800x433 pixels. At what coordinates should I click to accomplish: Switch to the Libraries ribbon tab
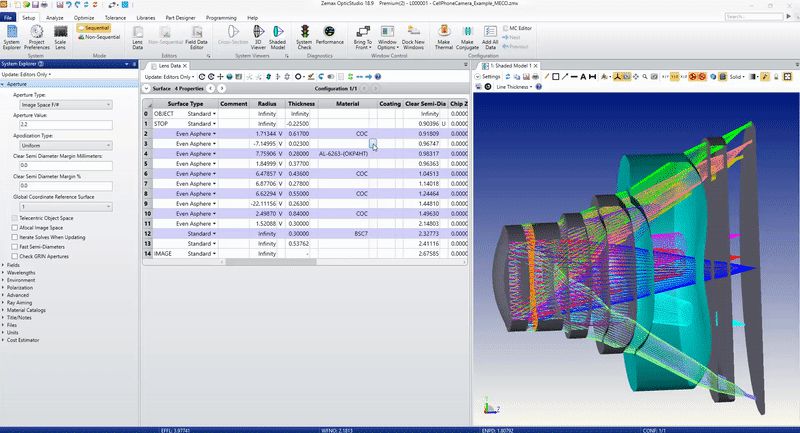(145, 17)
